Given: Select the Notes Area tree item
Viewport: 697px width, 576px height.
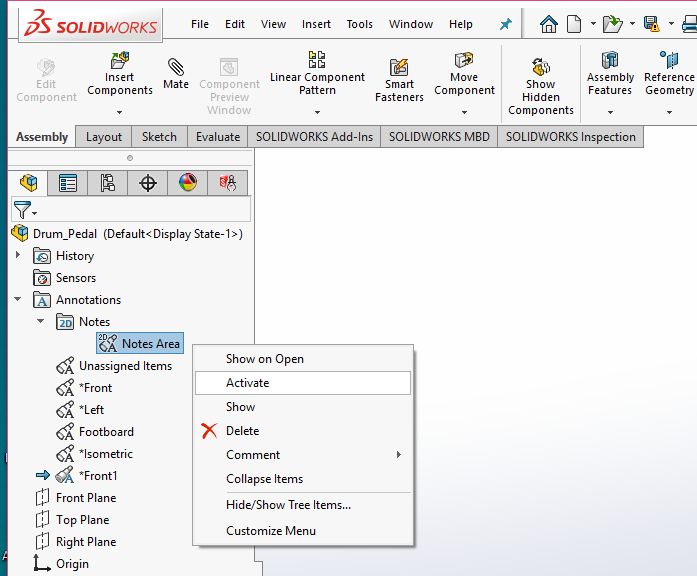Looking at the screenshot, I should (140, 343).
